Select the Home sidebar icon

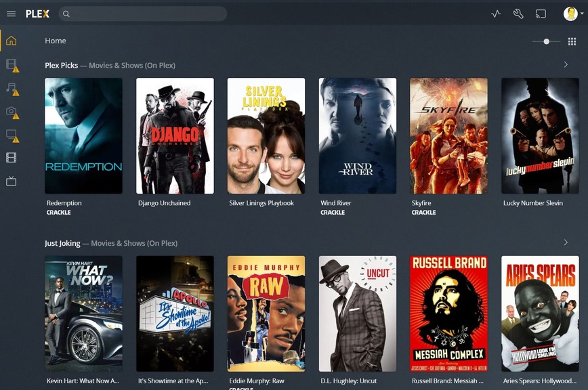point(12,41)
